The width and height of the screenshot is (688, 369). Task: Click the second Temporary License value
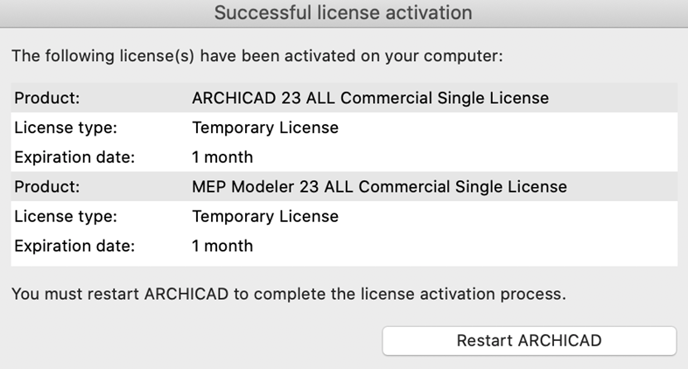click(265, 216)
